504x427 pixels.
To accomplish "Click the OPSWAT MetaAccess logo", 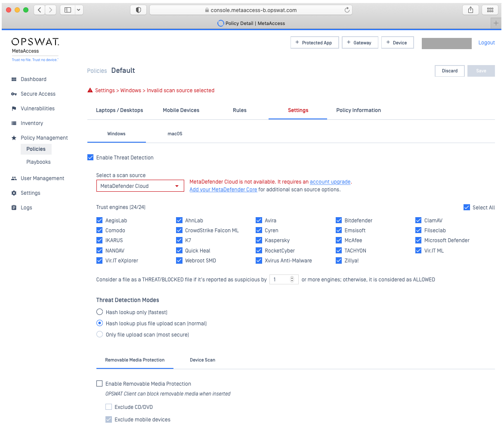I will [x=35, y=50].
